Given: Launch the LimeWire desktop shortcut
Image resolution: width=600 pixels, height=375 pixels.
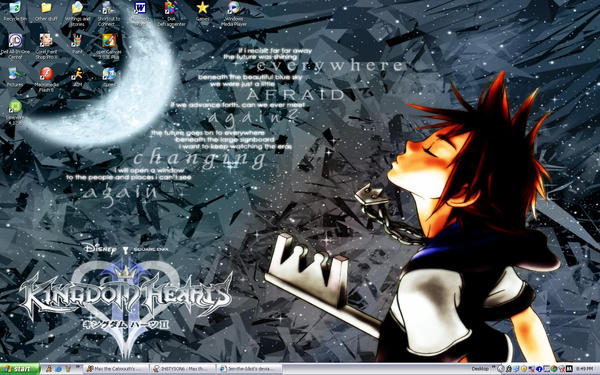Looking at the screenshot, I should (x=15, y=112).
